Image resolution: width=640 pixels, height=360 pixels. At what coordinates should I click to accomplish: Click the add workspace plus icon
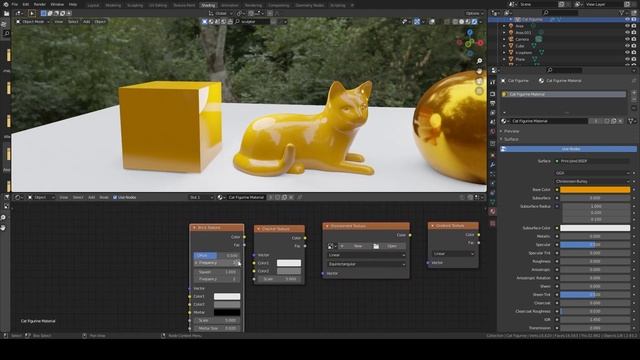pos(352,5)
